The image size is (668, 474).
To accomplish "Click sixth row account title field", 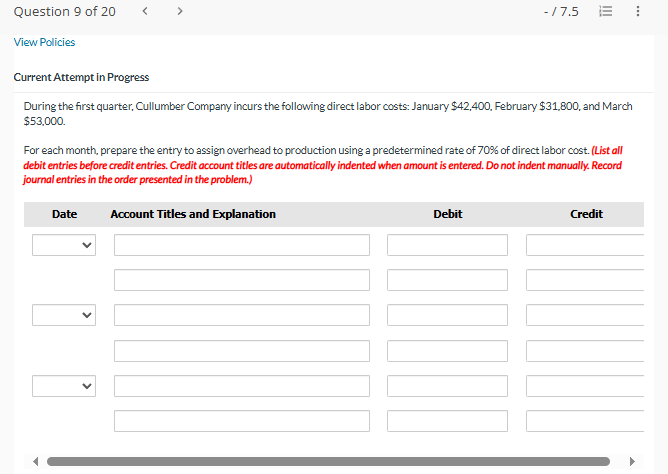I will point(242,421).
